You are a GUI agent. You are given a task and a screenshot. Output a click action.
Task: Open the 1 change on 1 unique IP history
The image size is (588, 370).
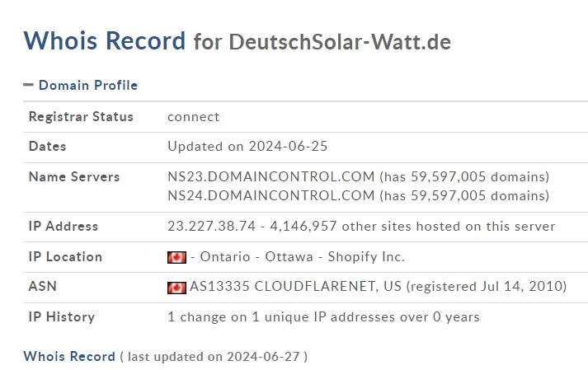323,317
